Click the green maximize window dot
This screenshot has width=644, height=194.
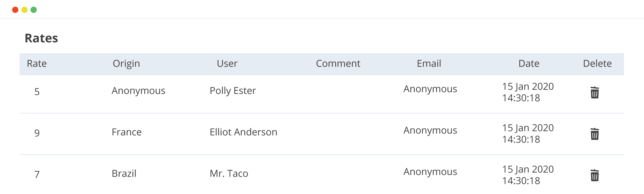tap(34, 10)
